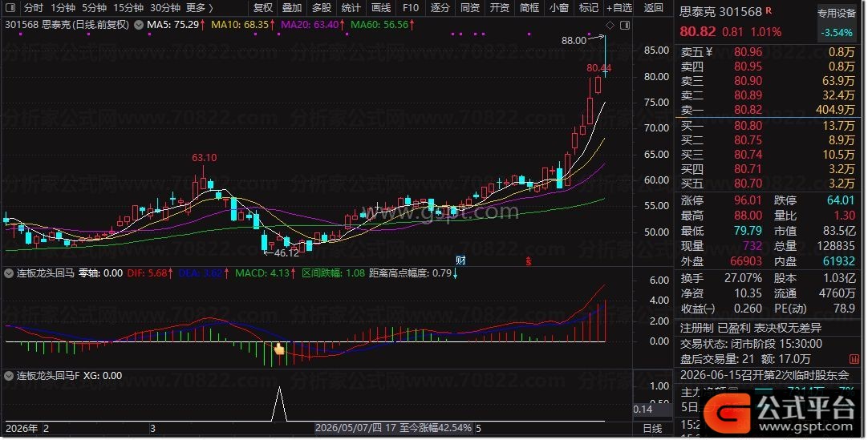Click the 外盘 66903 value
The width and height of the screenshot is (868, 440).
(745, 261)
